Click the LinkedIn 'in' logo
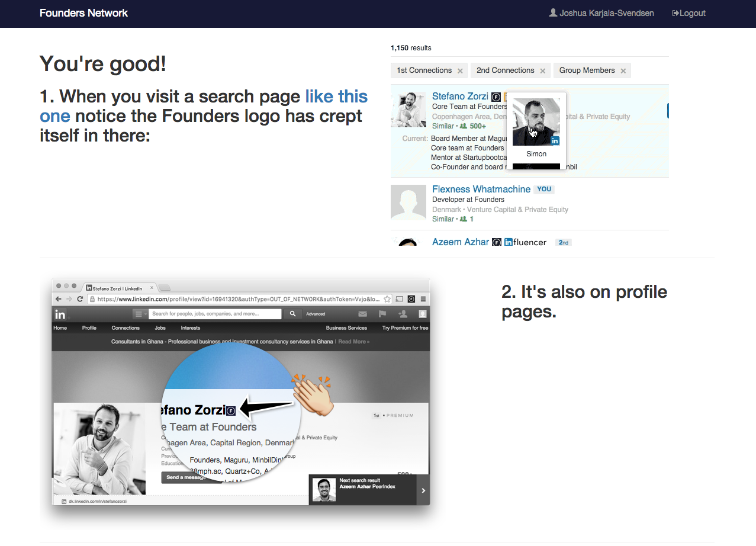 coord(60,314)
